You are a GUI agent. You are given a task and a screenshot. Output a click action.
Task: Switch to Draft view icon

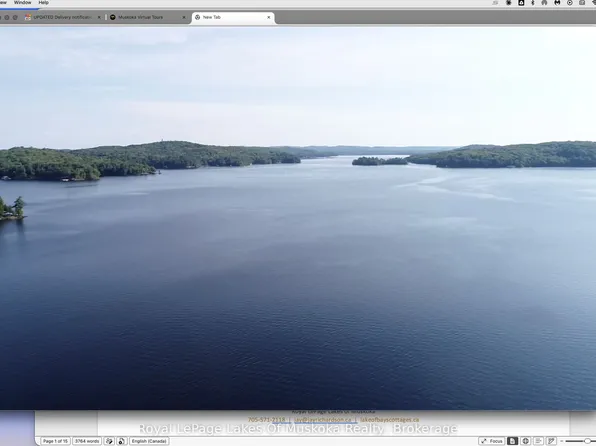pyautogui.click(x=551, y=441)
